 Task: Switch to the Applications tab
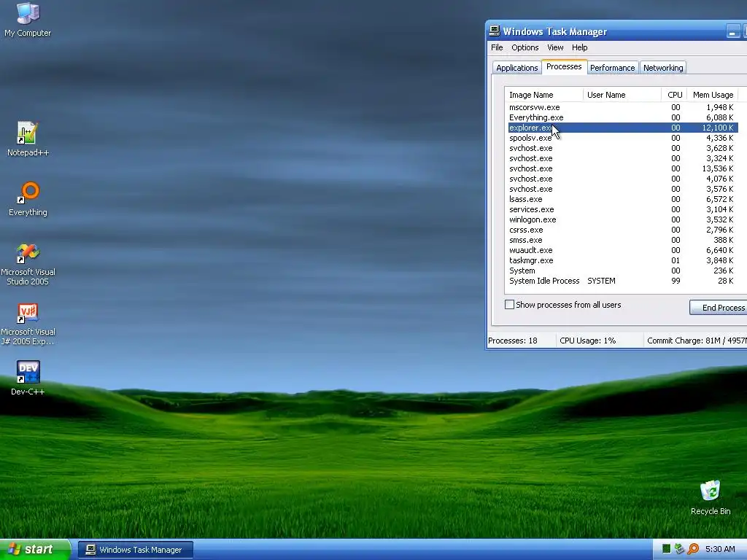pyautogui.click(x=517, y=68)
